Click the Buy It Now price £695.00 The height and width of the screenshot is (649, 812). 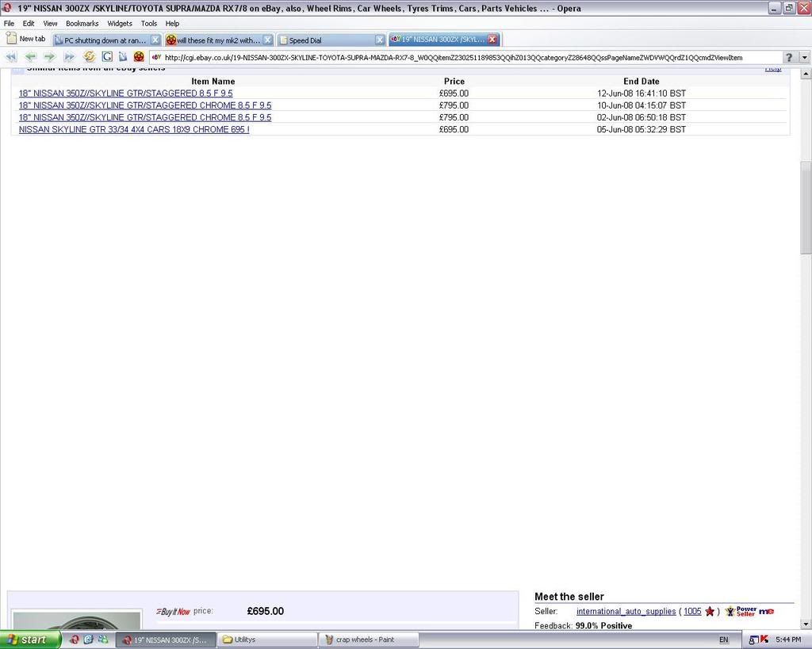[265, 611]
